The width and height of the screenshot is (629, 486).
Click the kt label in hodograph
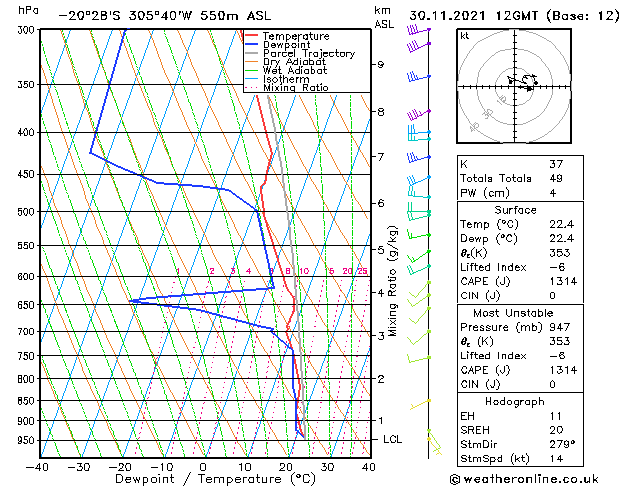click(465, 36)
